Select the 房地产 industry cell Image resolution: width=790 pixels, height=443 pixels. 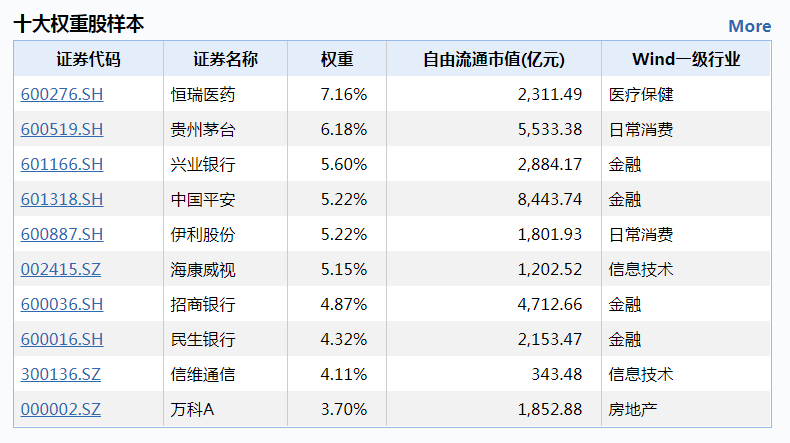pos(686,410)
